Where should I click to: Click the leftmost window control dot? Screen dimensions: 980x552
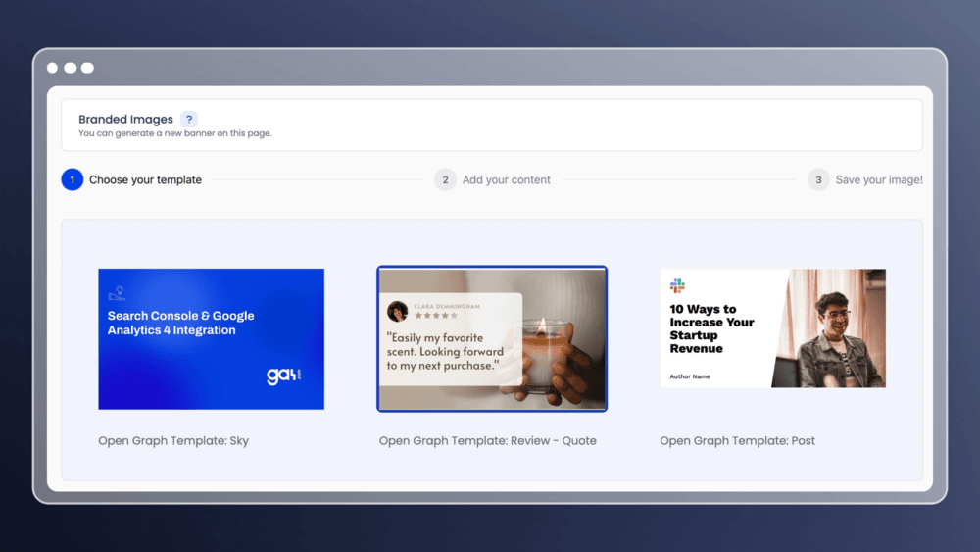click(x=52, y=68)
